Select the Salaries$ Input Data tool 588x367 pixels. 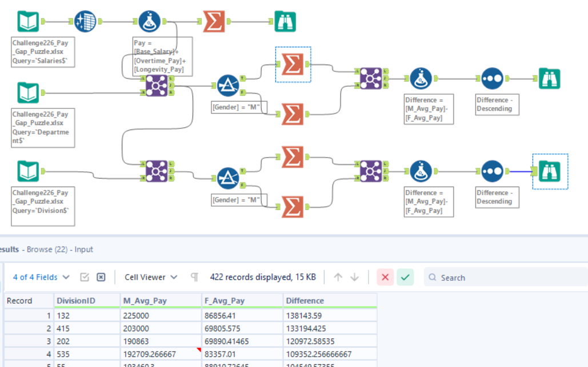(x=28, y=21)
